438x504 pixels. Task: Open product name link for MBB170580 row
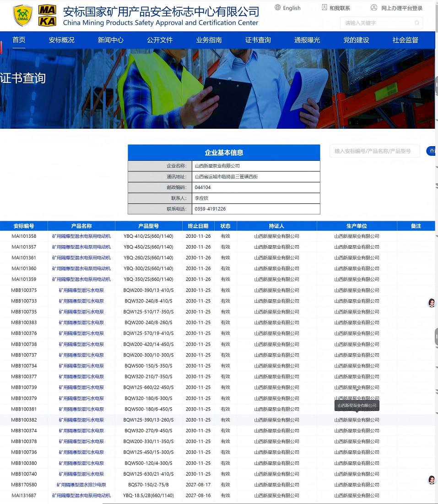81,485
